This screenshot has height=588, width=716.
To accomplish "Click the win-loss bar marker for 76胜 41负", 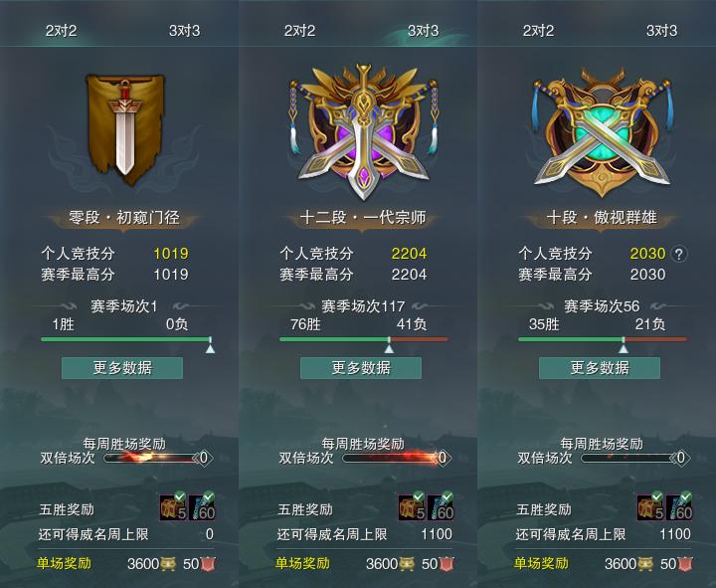I will tap(389, 346).
